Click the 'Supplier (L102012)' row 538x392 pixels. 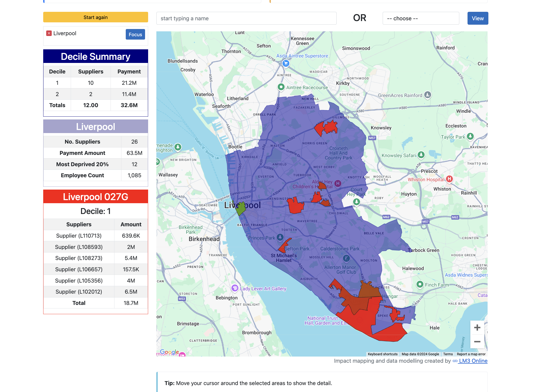(x=96, y=292)
